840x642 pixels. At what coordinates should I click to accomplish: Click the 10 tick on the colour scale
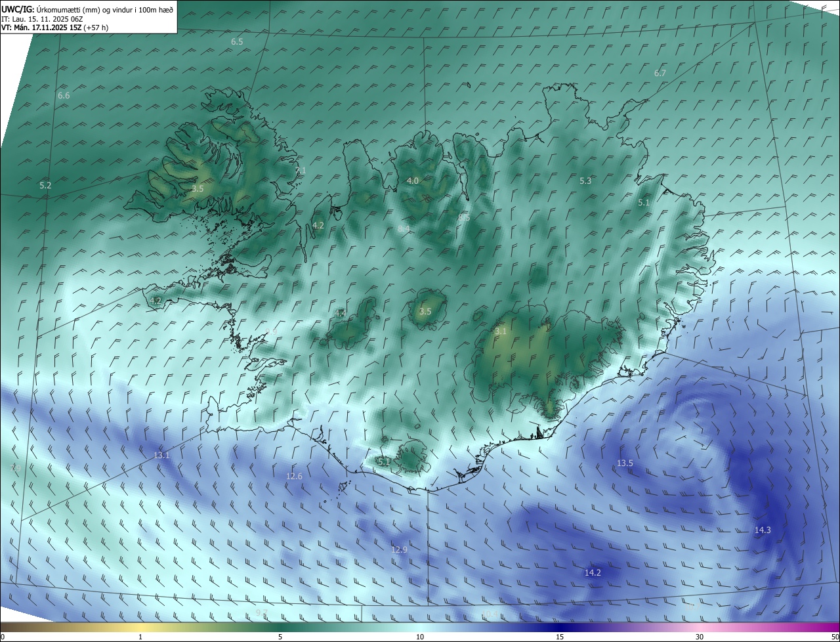tap(420, 637)
